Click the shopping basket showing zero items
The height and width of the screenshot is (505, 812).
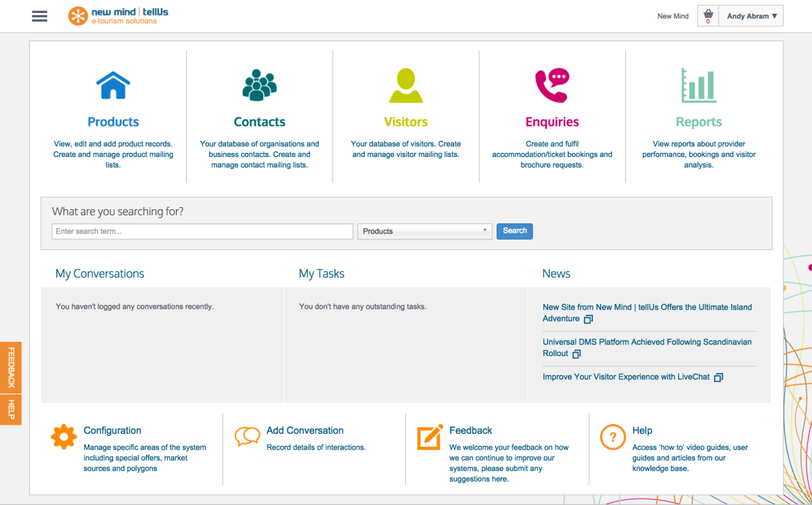[708, 16]
